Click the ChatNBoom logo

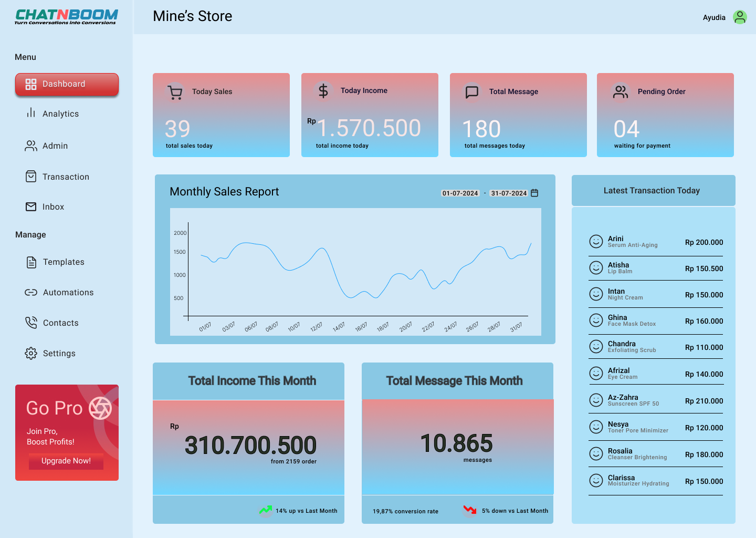tap(66, 17)
